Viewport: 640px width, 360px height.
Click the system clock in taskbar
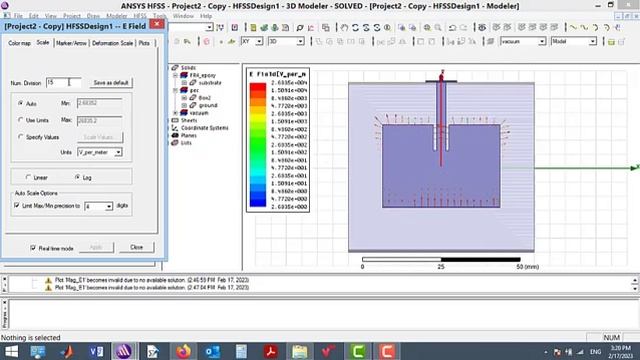[x=621, y=352]
